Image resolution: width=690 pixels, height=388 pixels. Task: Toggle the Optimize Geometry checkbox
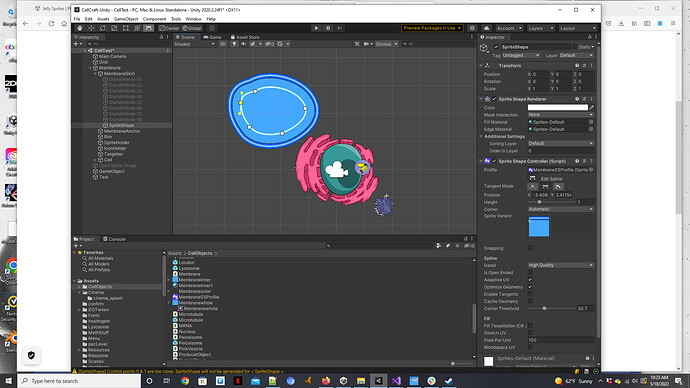(x=530, y=287)
